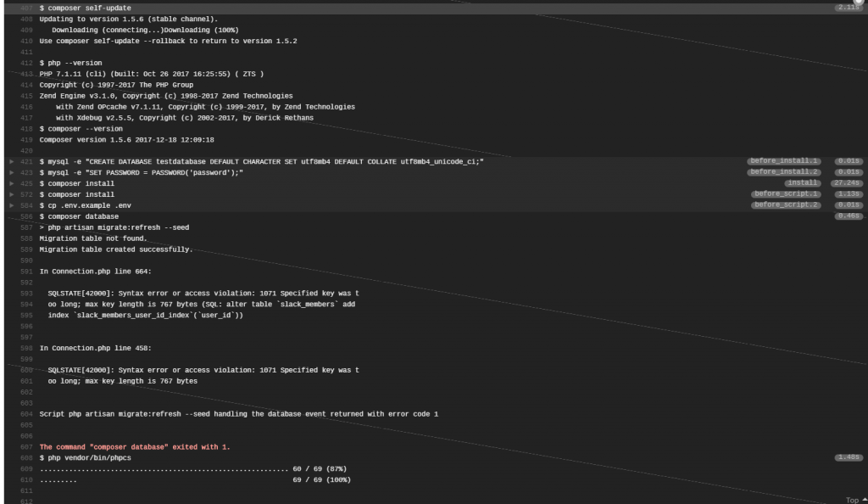
Task: Click the 'with Xdebug v2.5.5' line
Action: pos(184,118)
